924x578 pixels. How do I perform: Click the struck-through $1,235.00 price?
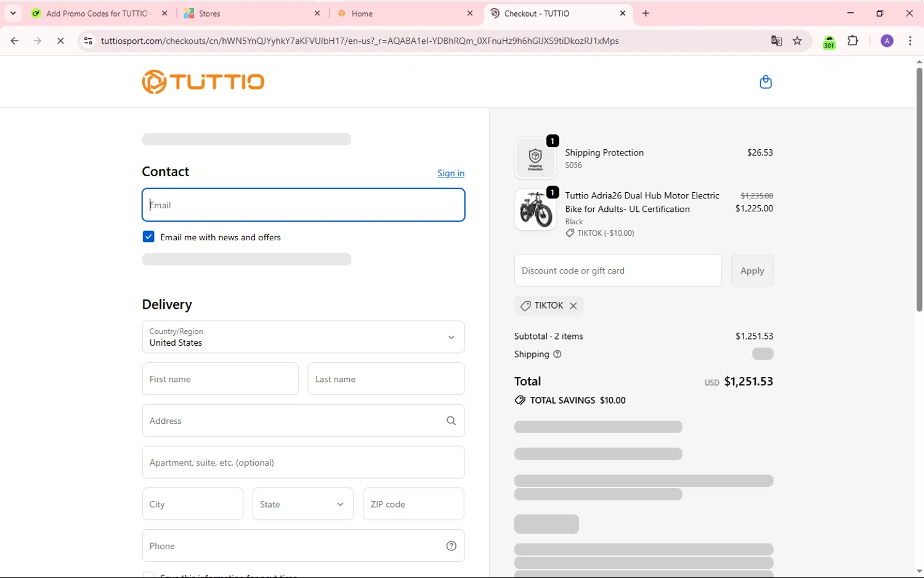756,196
